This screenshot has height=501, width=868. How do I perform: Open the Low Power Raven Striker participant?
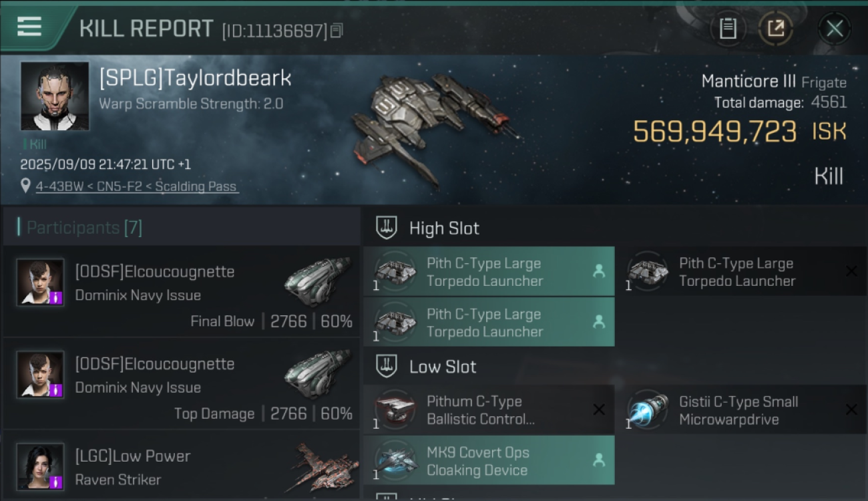click(182, 466)
